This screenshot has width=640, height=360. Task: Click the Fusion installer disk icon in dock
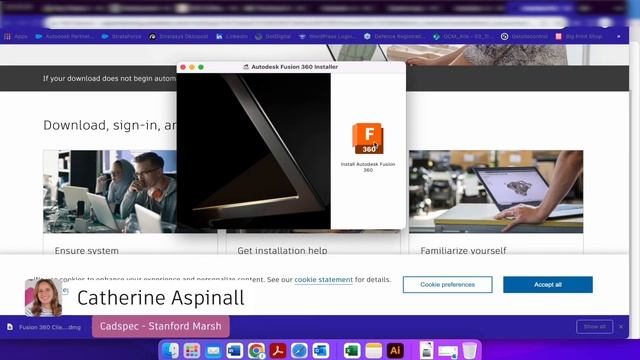pyautogui.click(x=426, y=351)
